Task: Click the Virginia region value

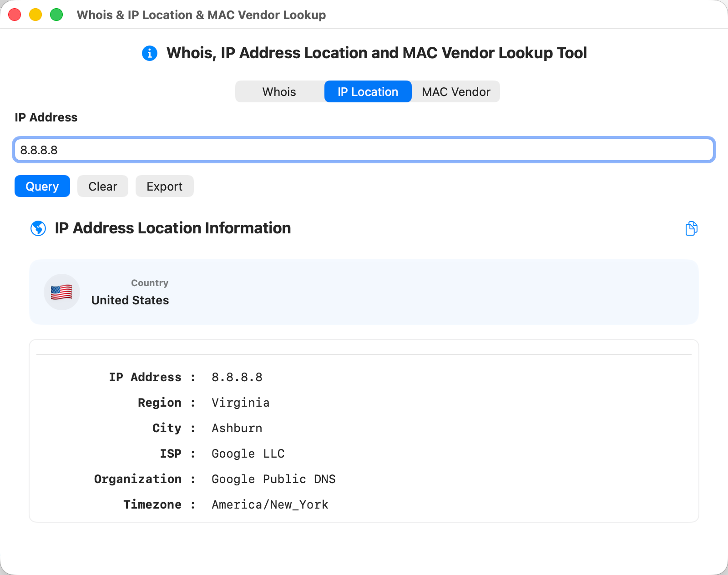Action: [x=240, y=403]
